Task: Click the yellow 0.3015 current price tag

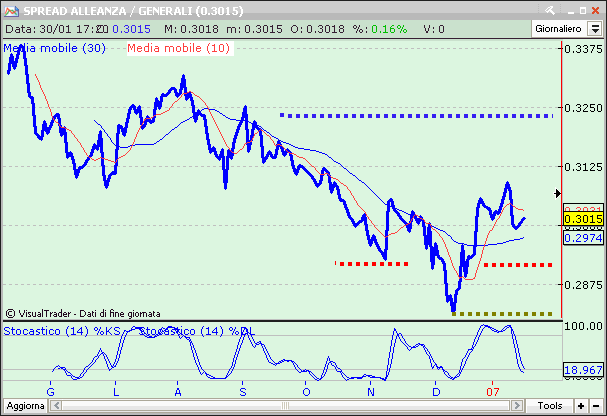Action: coord(582,219)
